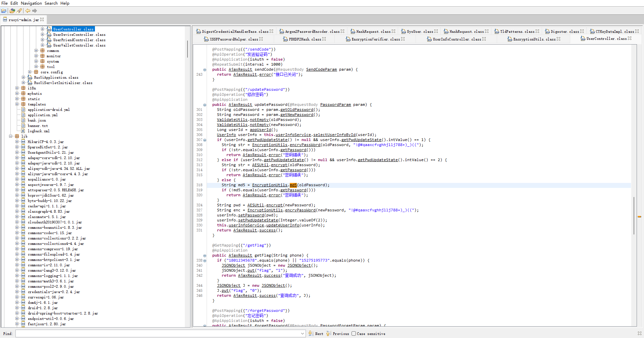Expand the fastjson-1.2.80.jar node
This screenshot has height=338, width=644.
click(x=17, y=324)
